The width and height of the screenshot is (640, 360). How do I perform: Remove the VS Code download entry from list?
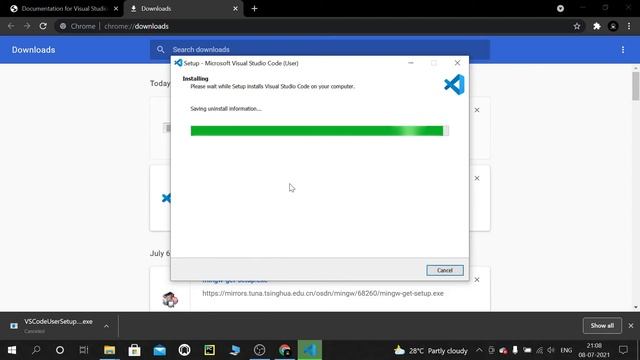point(477,178)
